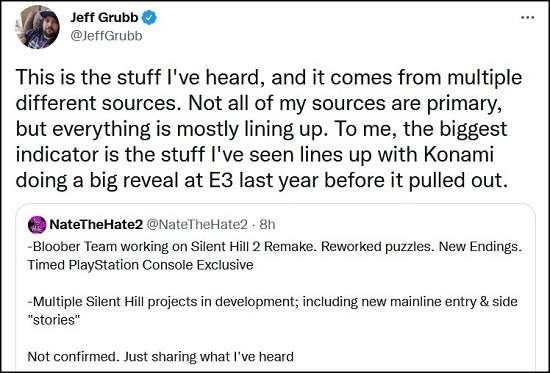Open Jeff Grubb's profile picture

click(38, 27)
